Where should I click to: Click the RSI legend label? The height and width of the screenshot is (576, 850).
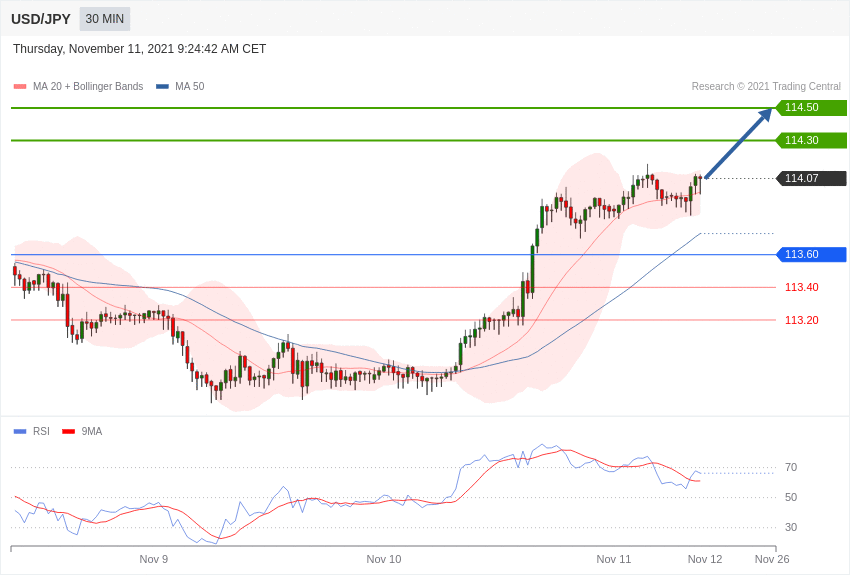pos(41,431)
